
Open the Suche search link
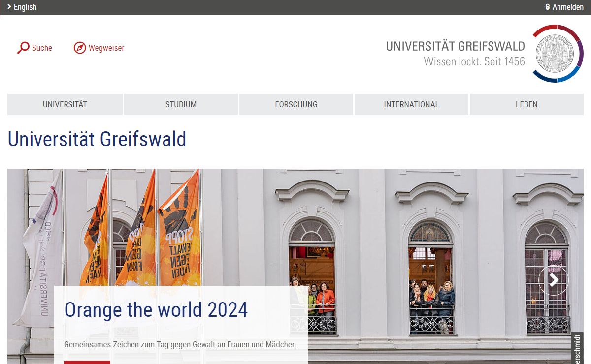42,48
